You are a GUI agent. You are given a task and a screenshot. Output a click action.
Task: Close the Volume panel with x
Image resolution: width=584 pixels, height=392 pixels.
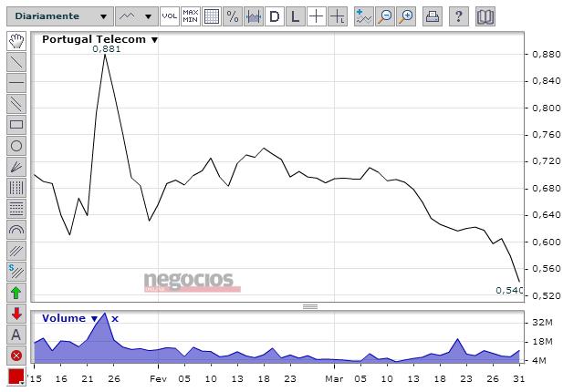115,319
